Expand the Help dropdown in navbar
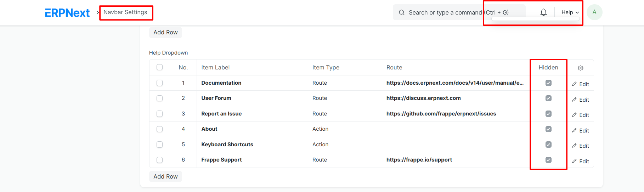The width and height of the screenshot is (644, 192). [x=570, y=12]
